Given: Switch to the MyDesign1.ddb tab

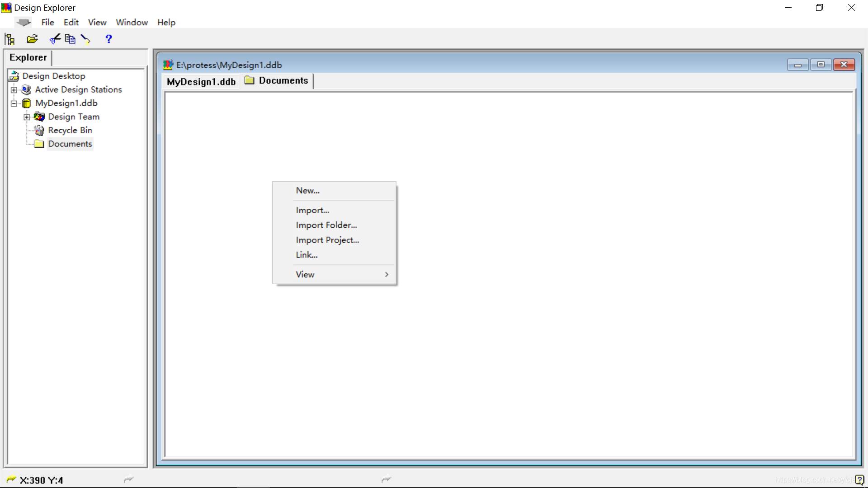Looking at the screenshot, I should coord(201,82).
